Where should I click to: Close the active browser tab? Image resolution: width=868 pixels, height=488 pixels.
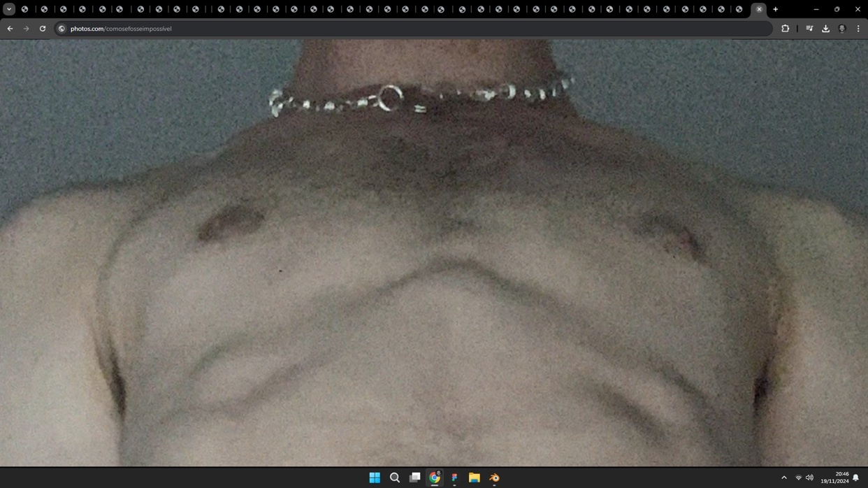[x=759, y=9]
